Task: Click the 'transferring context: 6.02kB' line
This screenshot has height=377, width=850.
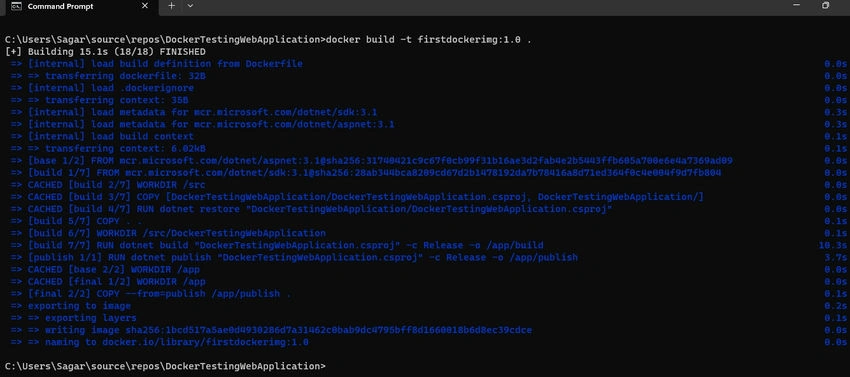Action: tap(108, 149)
